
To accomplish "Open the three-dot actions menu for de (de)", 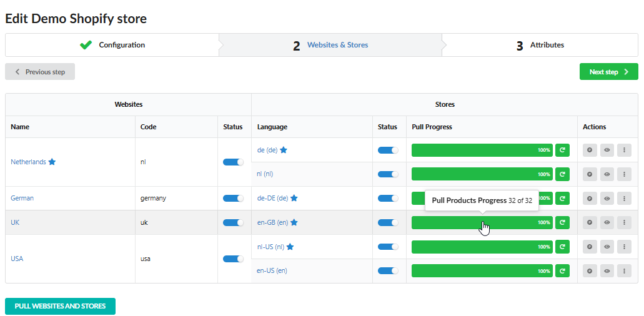I will (x=624, y=150).
